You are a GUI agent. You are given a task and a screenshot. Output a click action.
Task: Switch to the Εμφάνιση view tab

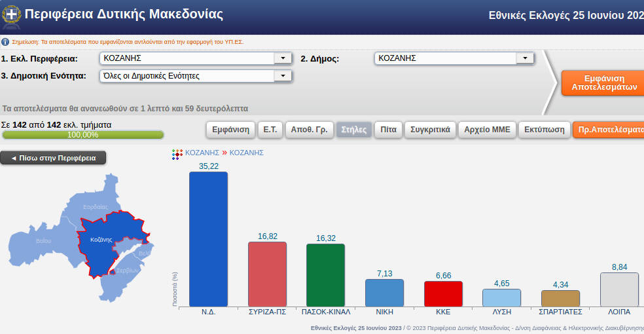pos(230,130)
